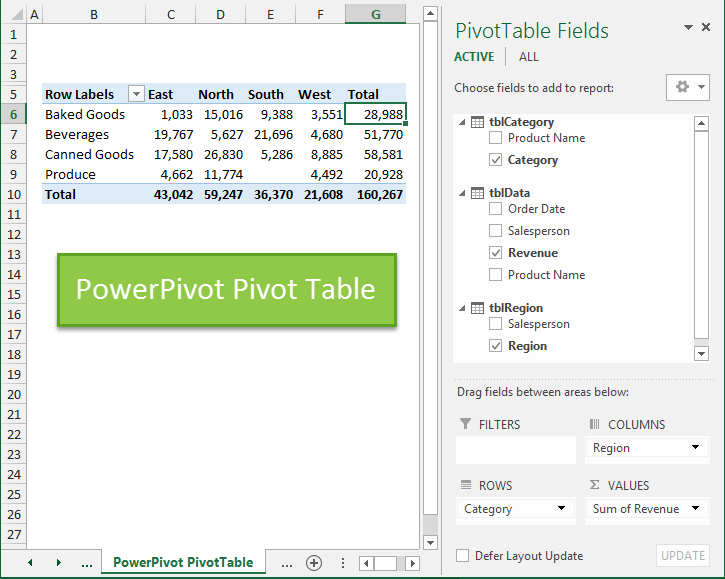
Task: Collapse the tblCategory table node
Action: (x=462, y=122)
